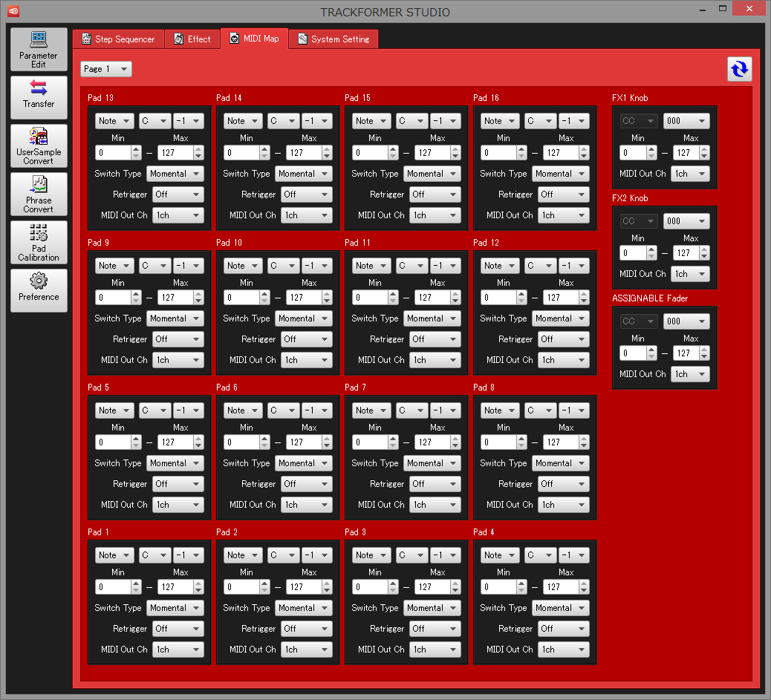Click Pad 5 Min input field

pos(114,442)
